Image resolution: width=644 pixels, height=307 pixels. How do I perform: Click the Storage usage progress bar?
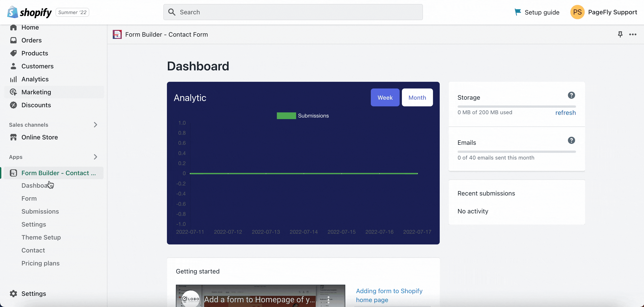pyautogui.click(x=516, y=107)
